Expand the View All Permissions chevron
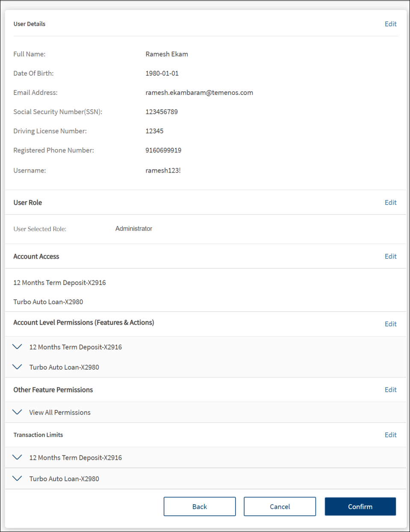The image size is (410, 532). (17, 412)
